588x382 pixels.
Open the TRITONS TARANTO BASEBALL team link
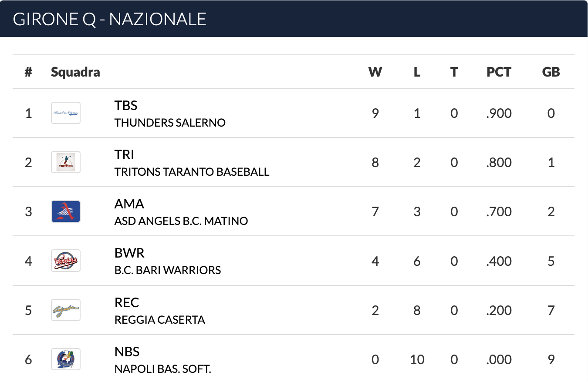point(192,172)
